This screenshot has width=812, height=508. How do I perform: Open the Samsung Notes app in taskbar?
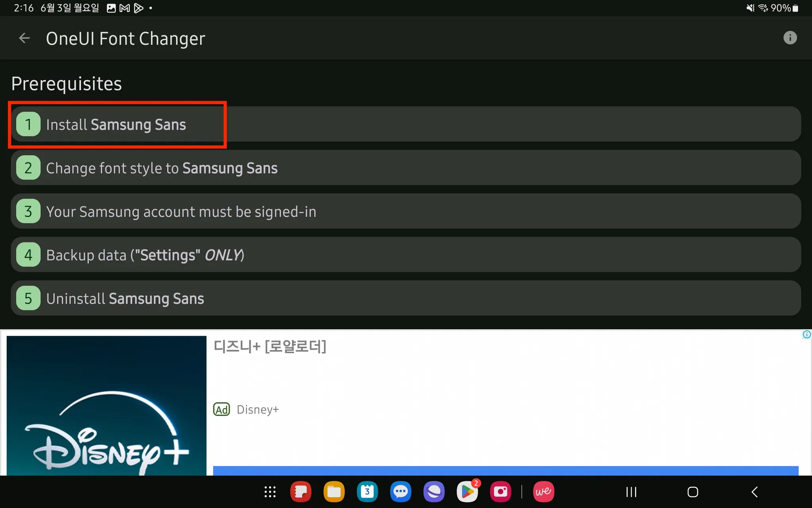301,492
